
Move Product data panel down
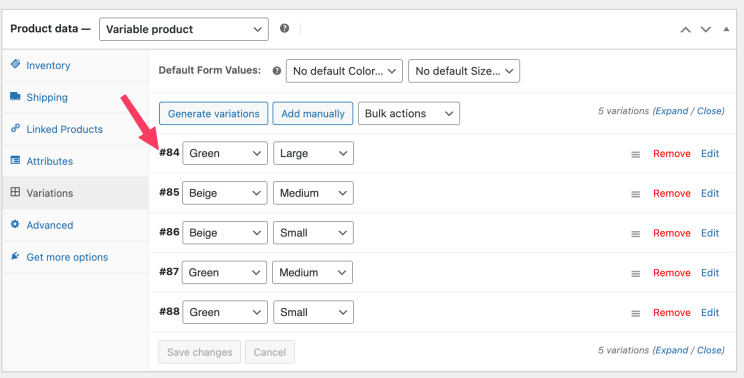coord(706,29)
